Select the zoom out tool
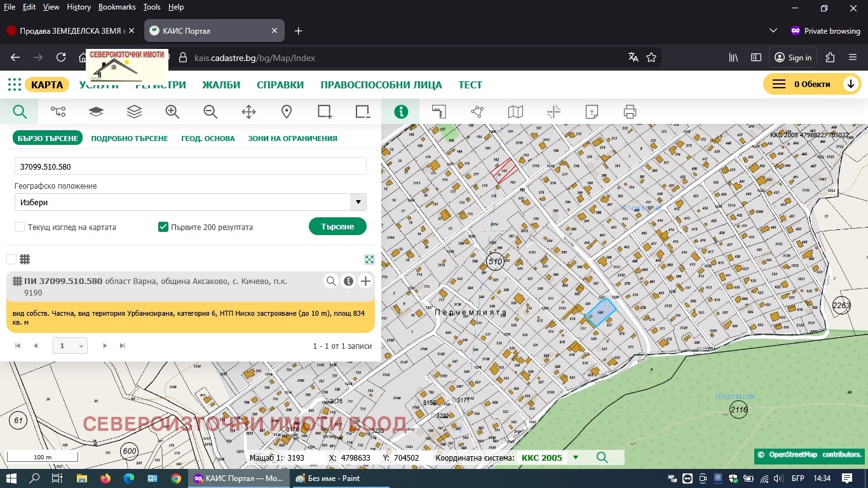Screen dimensions: 868x488 210,111
